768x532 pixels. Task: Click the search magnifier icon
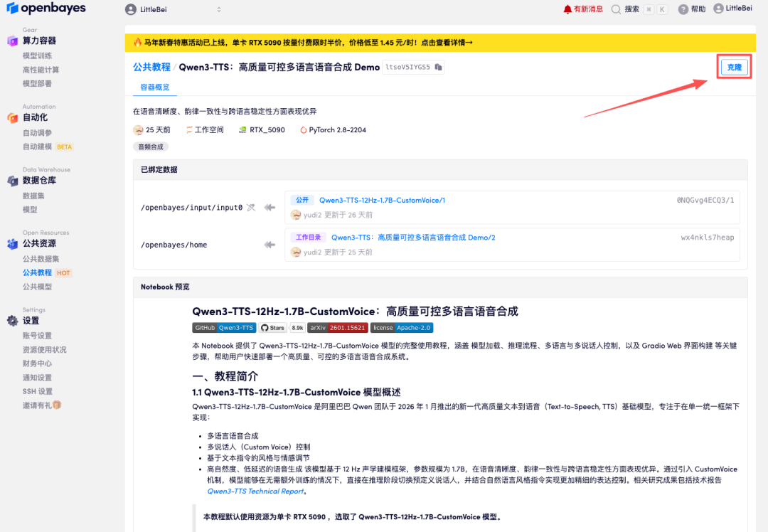point(616,9)
